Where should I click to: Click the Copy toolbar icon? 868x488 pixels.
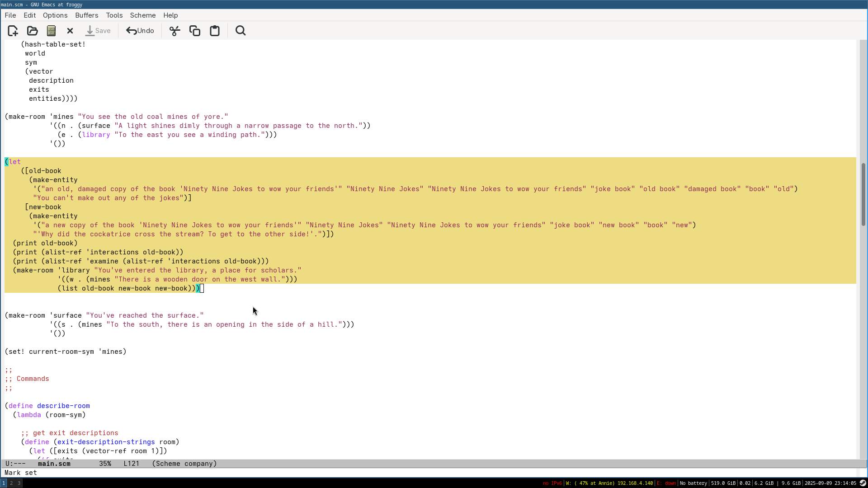195,31
